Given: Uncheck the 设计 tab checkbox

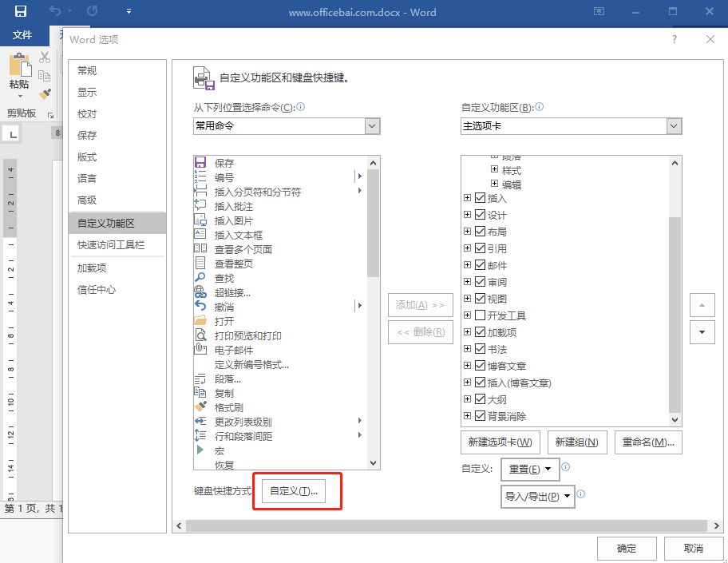Looking at the screenshot, I should [480, 215].
